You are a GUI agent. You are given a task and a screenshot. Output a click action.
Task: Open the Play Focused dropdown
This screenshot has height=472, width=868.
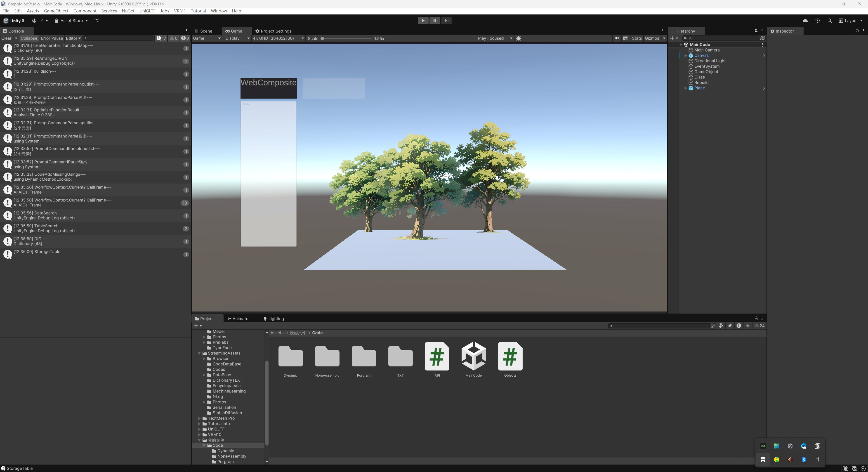pos(495,38)
